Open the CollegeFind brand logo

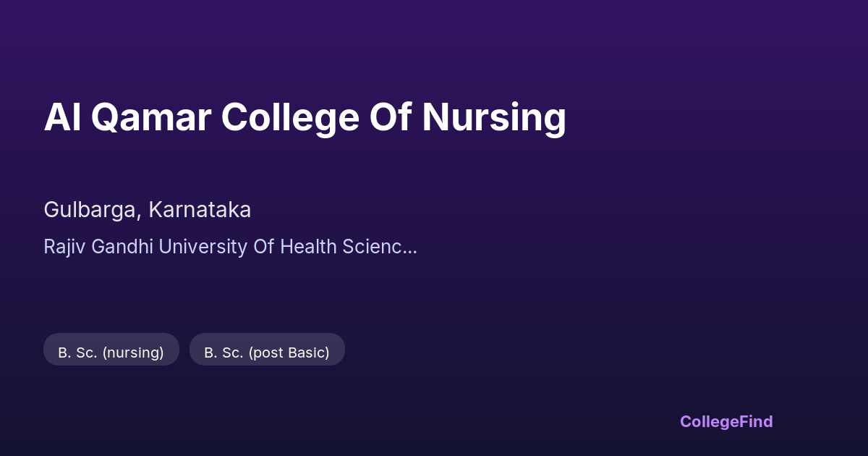click(x=726, y=421)
